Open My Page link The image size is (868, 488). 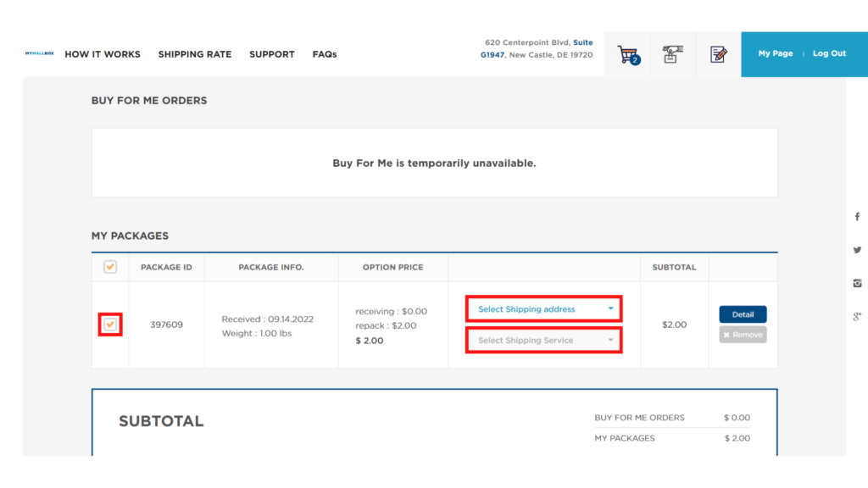pyautogui.click(x=776, y=53)
